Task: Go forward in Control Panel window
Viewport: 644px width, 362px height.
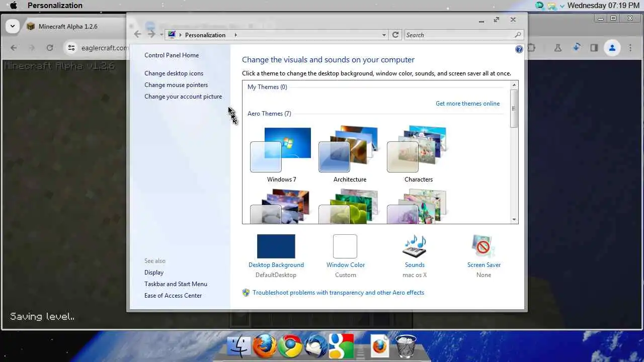Action: pos(151,34)
